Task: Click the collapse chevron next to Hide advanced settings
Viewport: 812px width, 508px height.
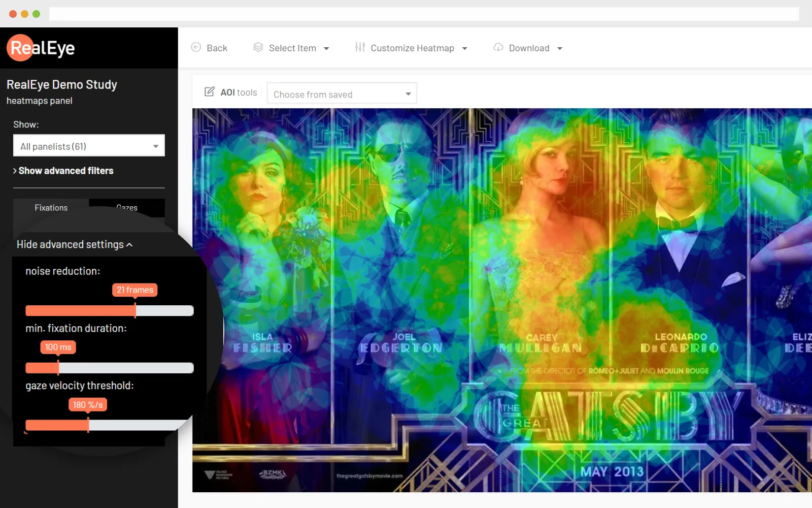Action: [130, 244]
